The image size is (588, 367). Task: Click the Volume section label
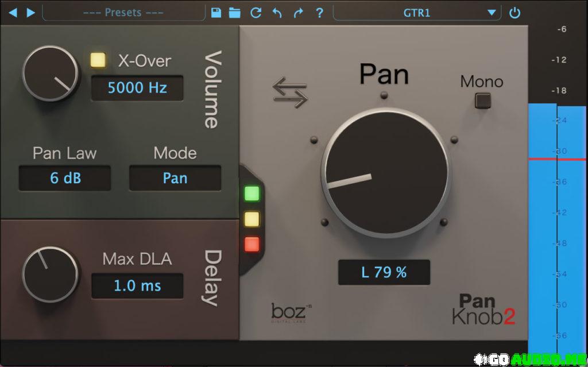212,90
